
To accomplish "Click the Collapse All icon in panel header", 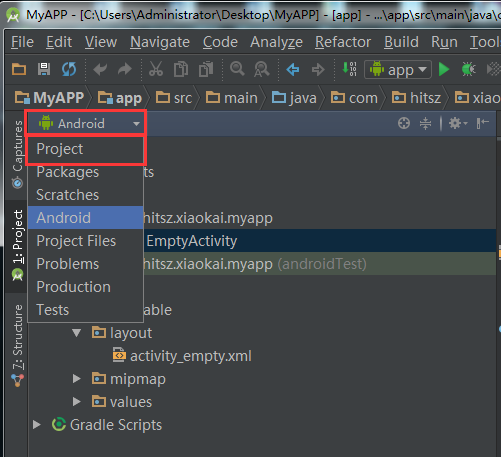I will coord(425,123).
